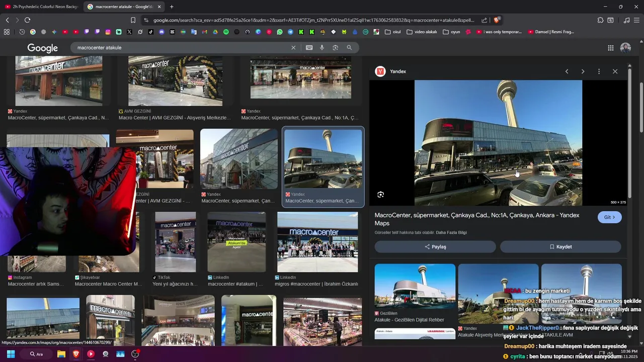Open the Brave main menu button
Image resolution: width=644 pixels, height=362 pixels.
point(636,20)
